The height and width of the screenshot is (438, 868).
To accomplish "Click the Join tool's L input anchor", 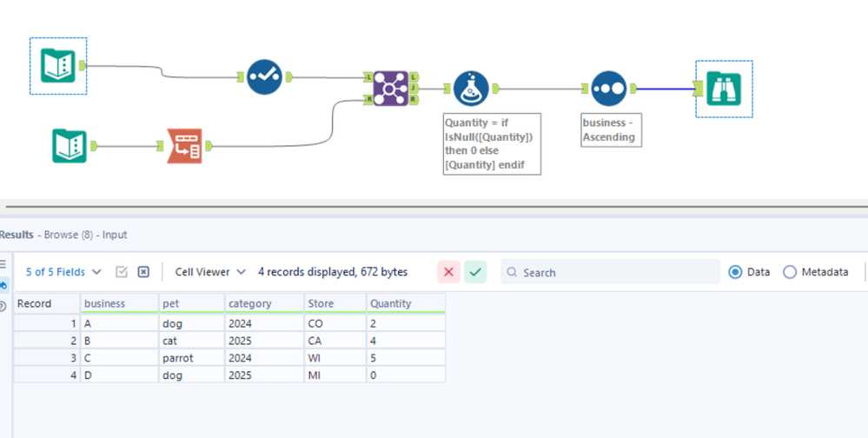I will 368,77.
